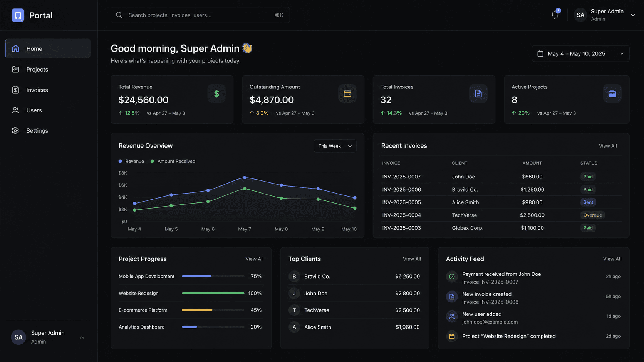Toggle the Amount Received legend series
This screenshot has width=644, height=362.
click(173, 161)
